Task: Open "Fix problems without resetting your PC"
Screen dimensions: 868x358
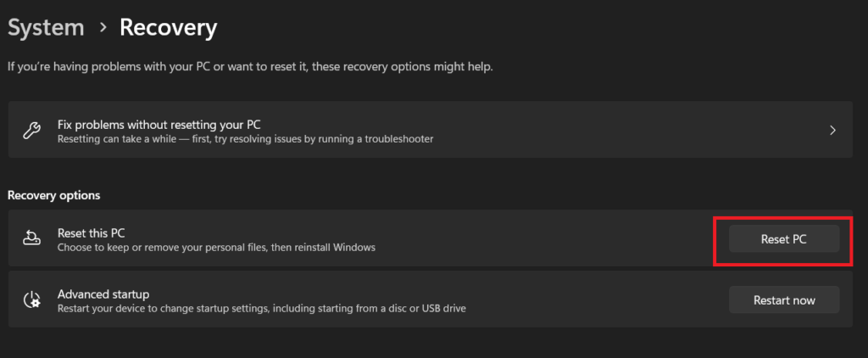Action: (x=164, y=124)
